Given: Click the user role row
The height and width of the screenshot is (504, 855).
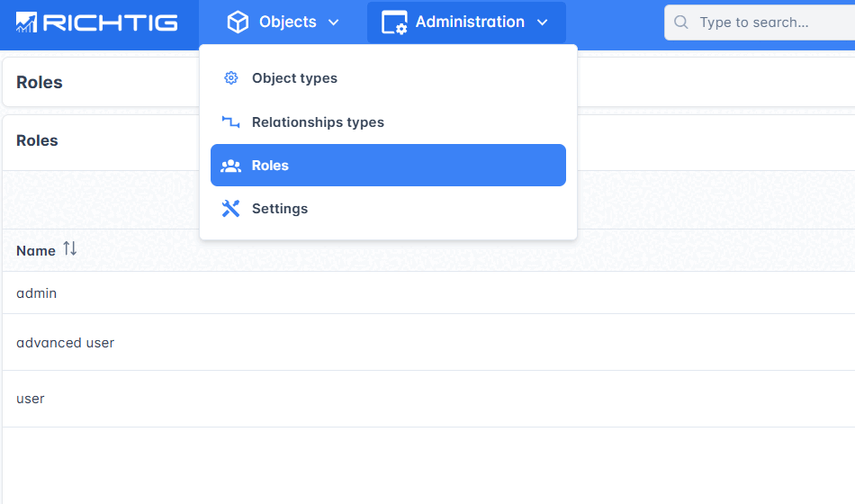Looking at the screenshot, I should [31, 399].
